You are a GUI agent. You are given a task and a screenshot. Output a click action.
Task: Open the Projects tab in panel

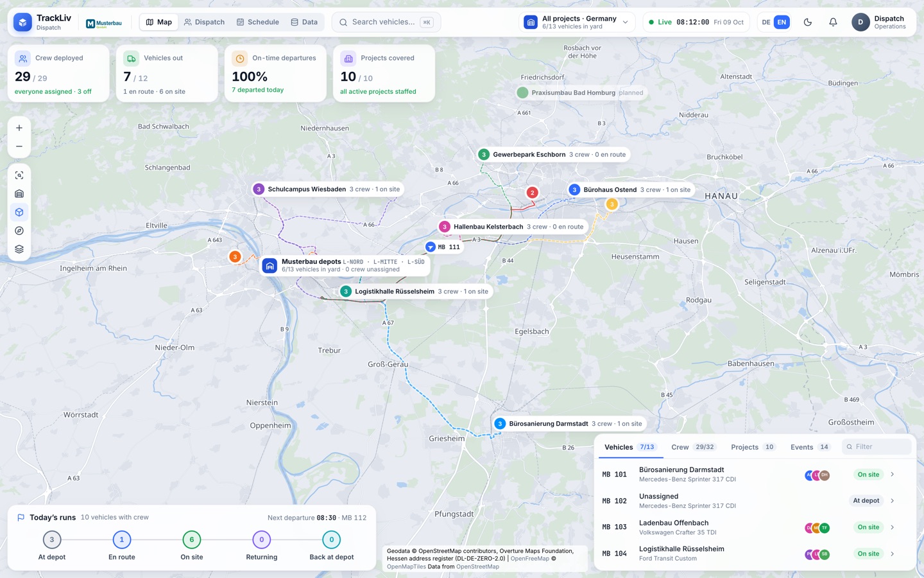pyautogui.click(x=753, y=447)
